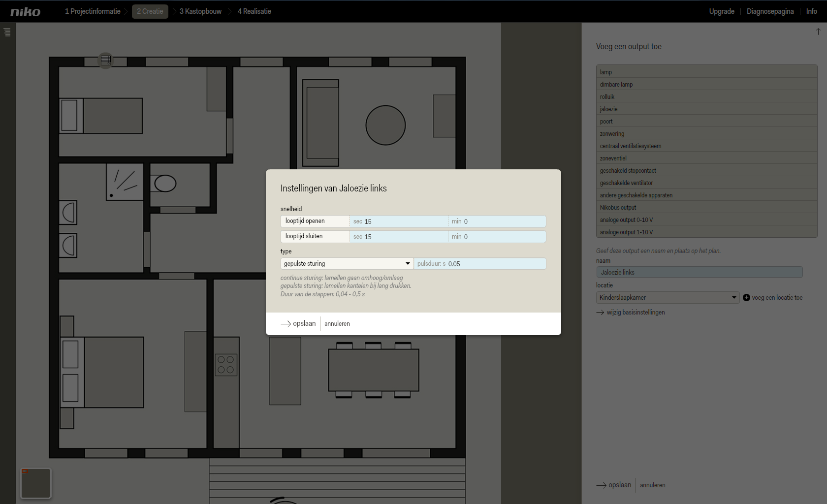Select the blind icon on the floor plan

[105, 60]
